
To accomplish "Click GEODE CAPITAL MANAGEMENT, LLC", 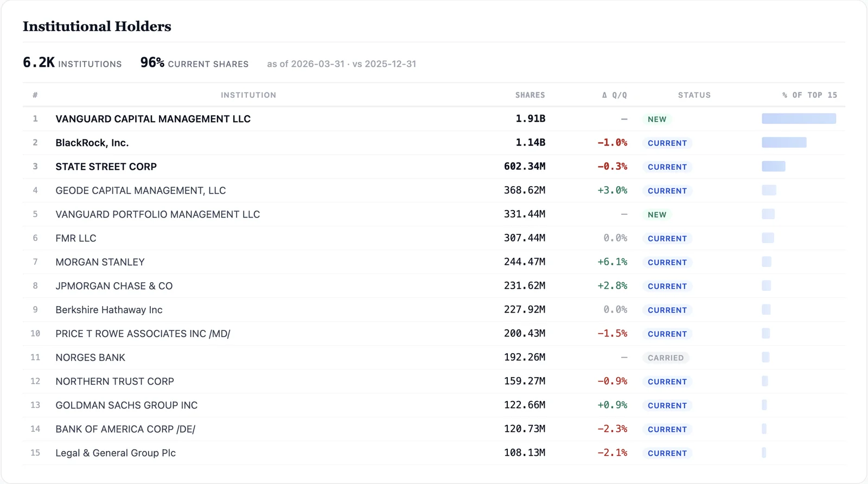I will click(x=141, y=190).
